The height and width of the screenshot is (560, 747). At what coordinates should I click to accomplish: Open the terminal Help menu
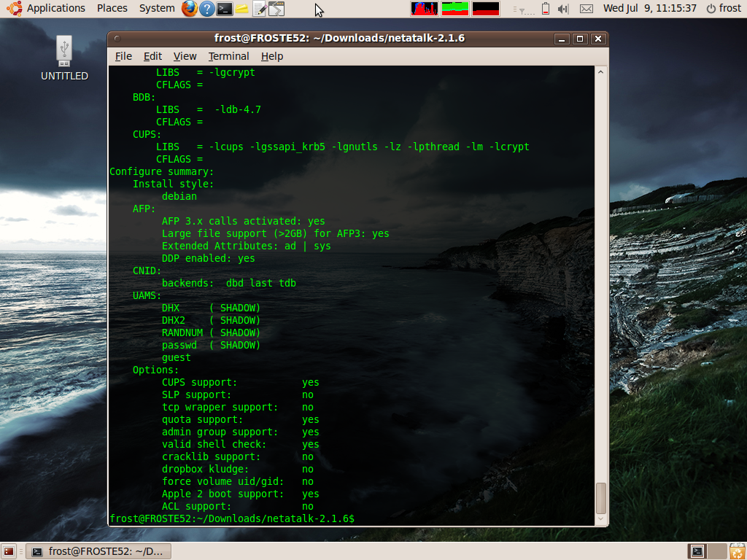pos(272,56)
